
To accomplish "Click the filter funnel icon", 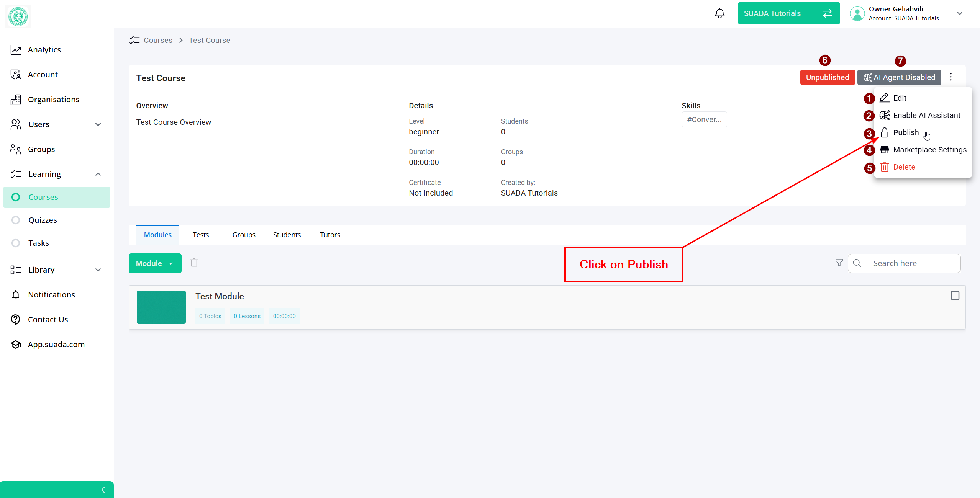I will 839,263.
